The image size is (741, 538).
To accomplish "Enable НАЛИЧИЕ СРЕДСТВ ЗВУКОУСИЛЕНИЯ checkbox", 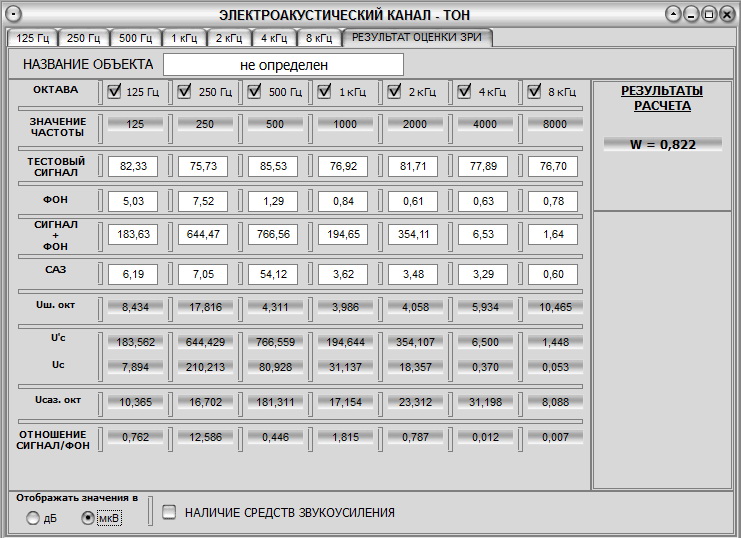I will [169, 512].
